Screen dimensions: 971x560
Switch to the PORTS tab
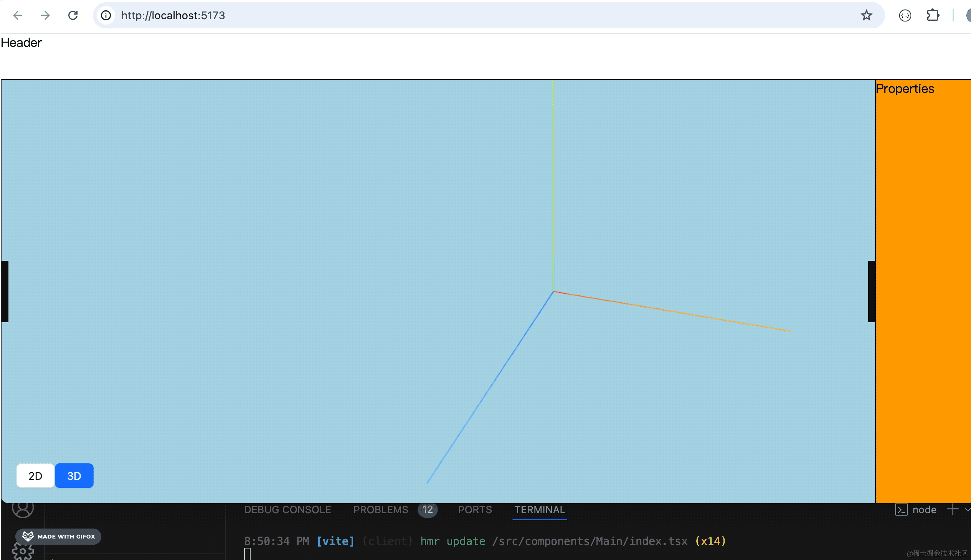(x=475, y=510)
